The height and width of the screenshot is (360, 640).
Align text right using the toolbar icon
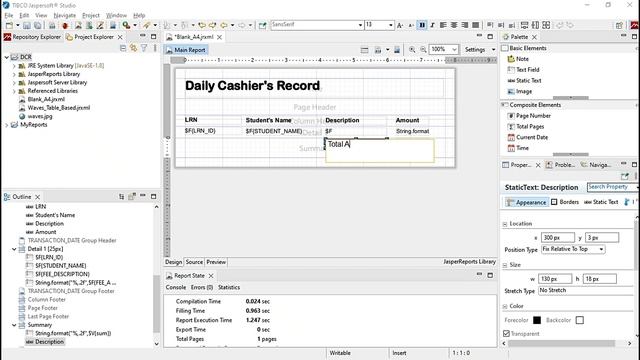tap(464, 25)
